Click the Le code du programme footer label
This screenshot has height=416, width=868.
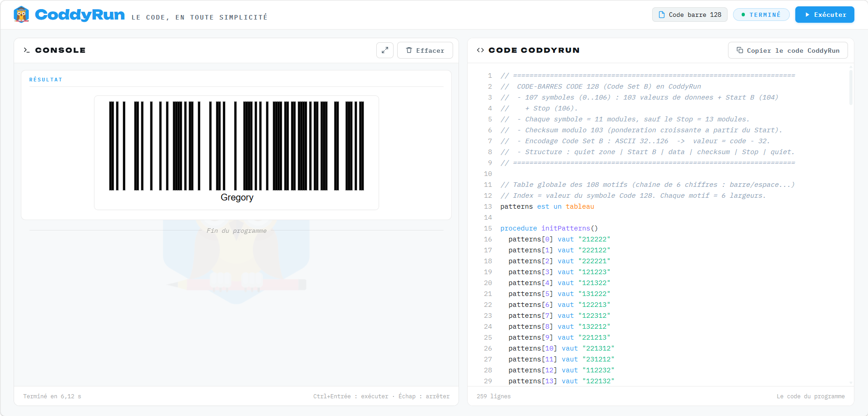pyautogui.click(x=811, y=396)
